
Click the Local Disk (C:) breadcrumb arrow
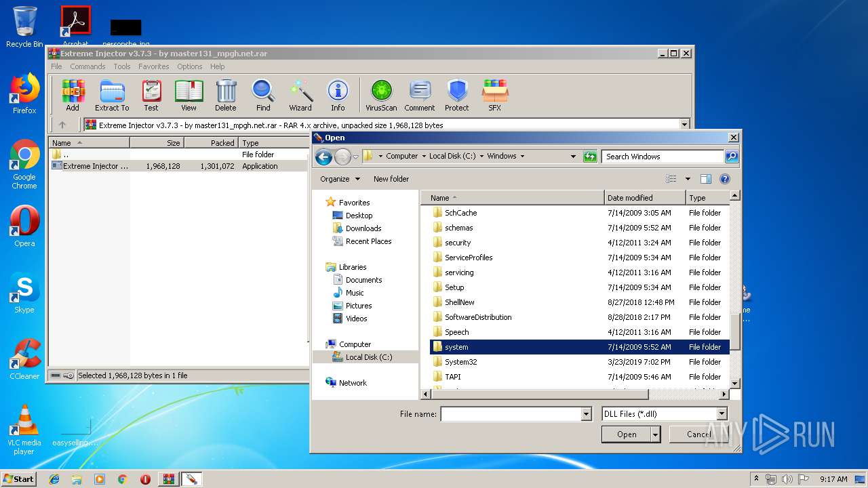pos(481,156)
